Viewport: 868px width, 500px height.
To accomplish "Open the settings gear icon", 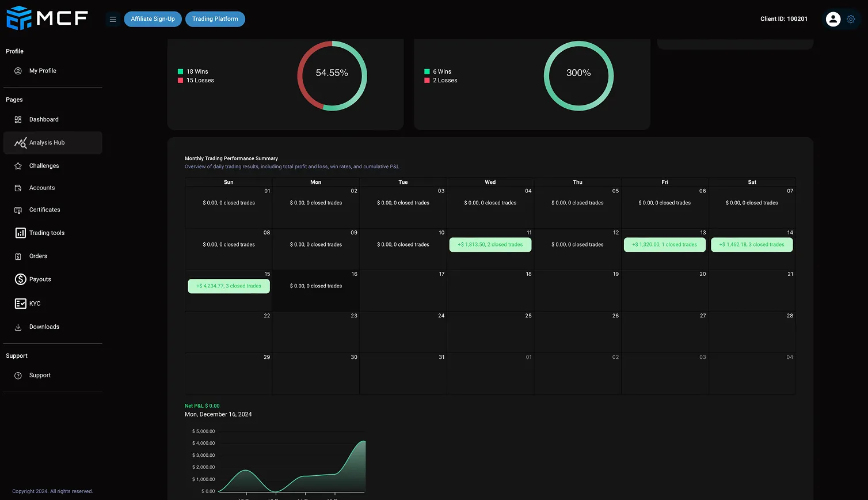I will coord(851,19).
